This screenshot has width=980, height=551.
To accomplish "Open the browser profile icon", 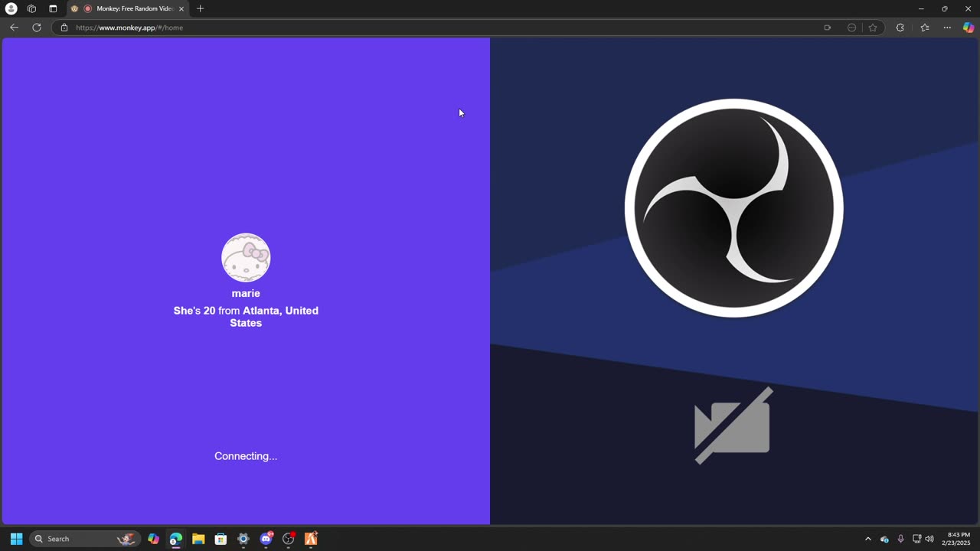I will click(11, 8).
